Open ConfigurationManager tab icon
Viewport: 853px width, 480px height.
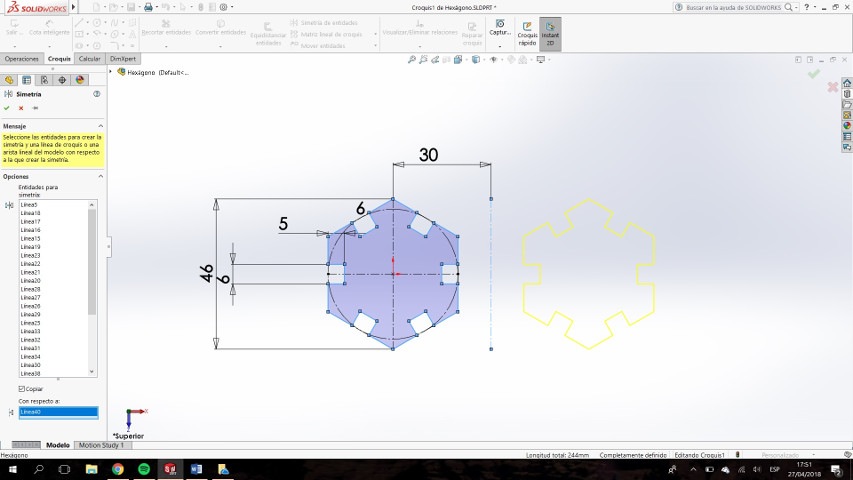pos(45,80)
